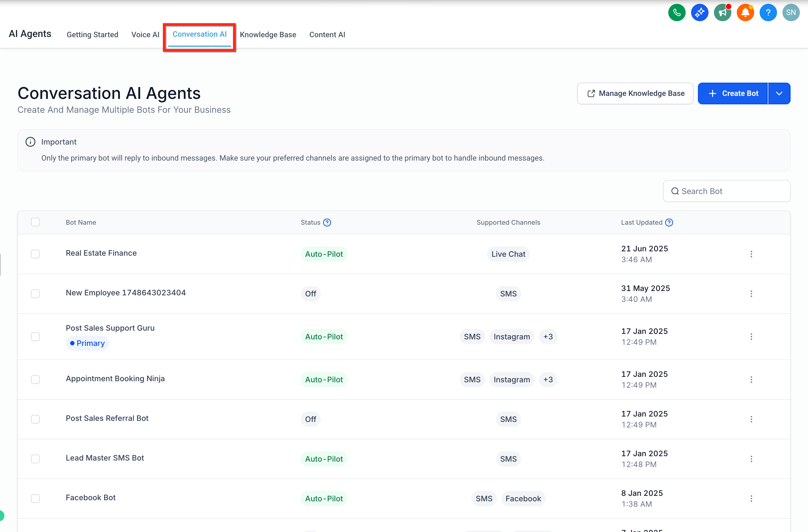Click the Manage Knowledge Base button
The height and width of the screenshot is (532, 808).
pos(635,93)
